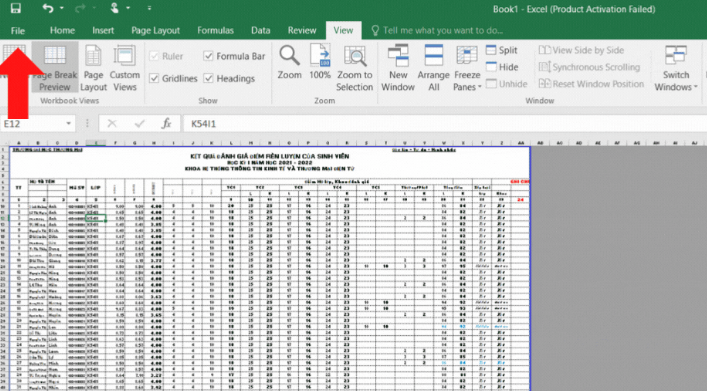Open a New Window
Viewport: 707px width, 391px height.
click(398, 68)
